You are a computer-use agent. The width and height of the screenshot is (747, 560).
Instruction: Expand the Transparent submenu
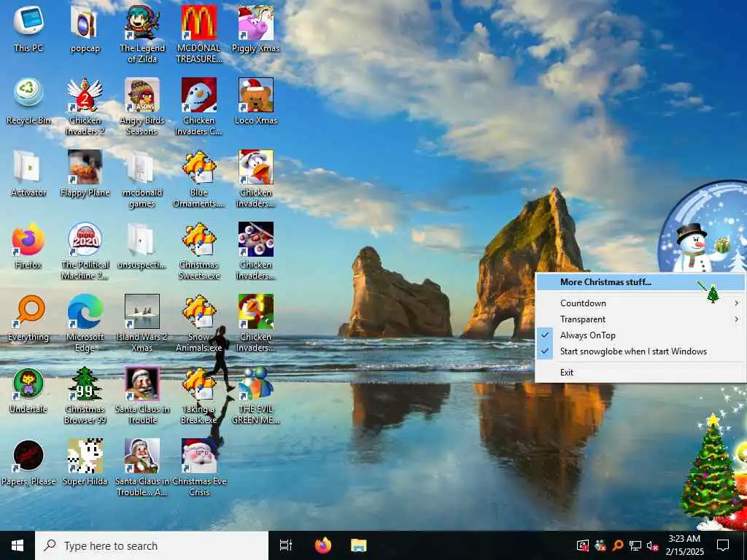click(x=640, y=319)
